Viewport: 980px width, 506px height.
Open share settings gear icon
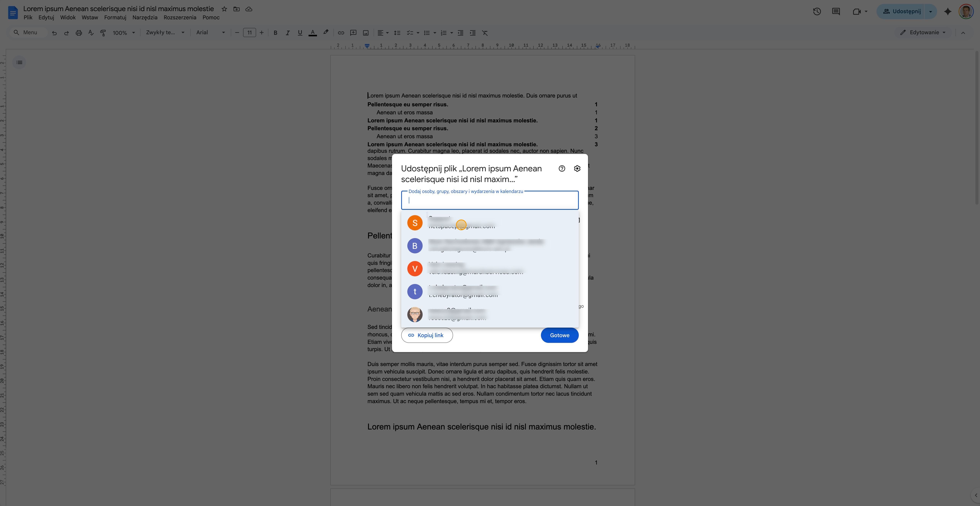(577, 168)
